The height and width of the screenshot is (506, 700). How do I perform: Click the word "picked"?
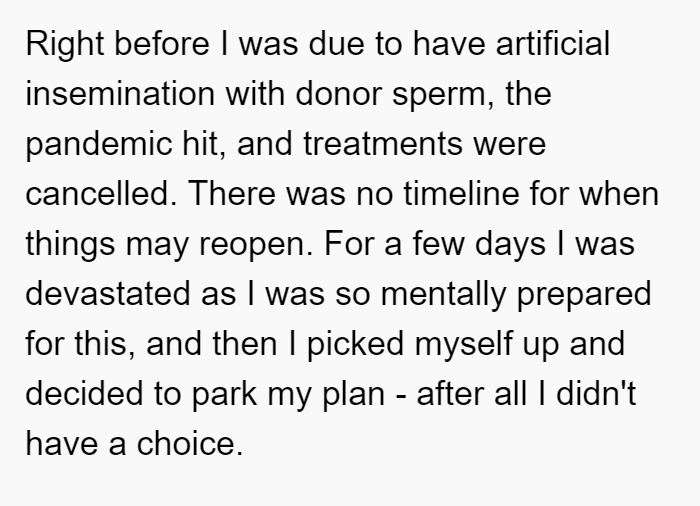(356, 346)
